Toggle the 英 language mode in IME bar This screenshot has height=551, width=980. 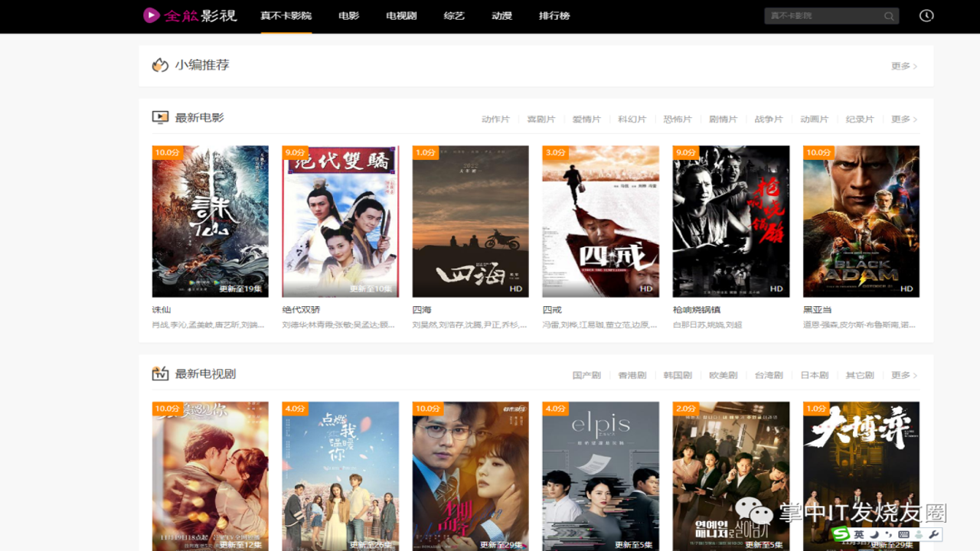coord(859,534)
